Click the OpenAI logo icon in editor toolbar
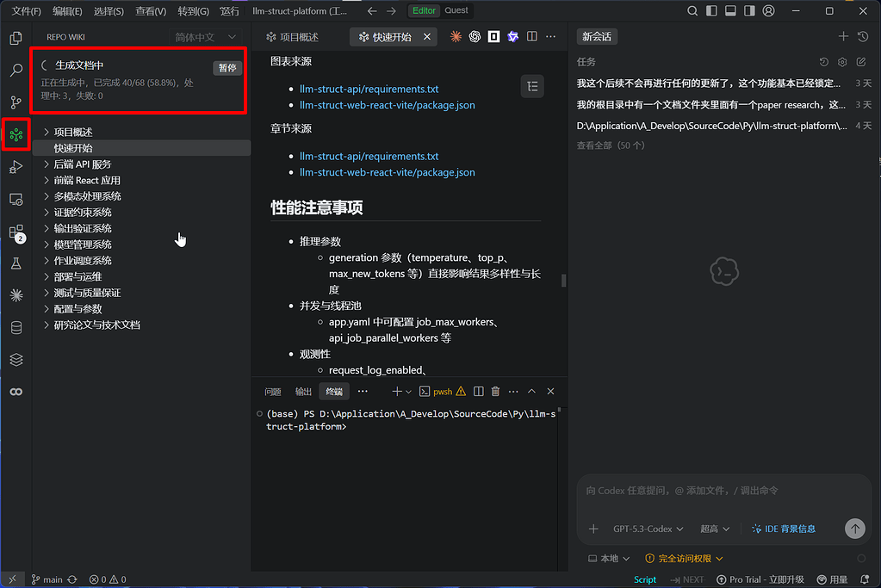Screen dimensions: 881x588 tap(475, 36)
